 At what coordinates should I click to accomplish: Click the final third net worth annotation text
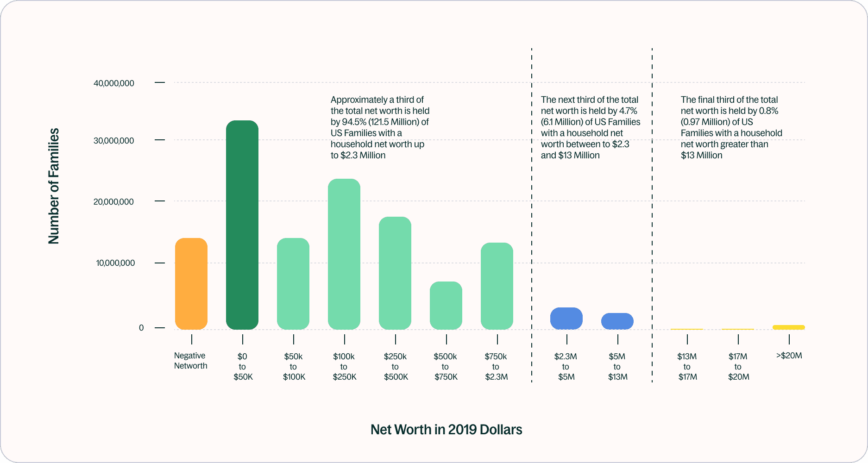(731, 127)
